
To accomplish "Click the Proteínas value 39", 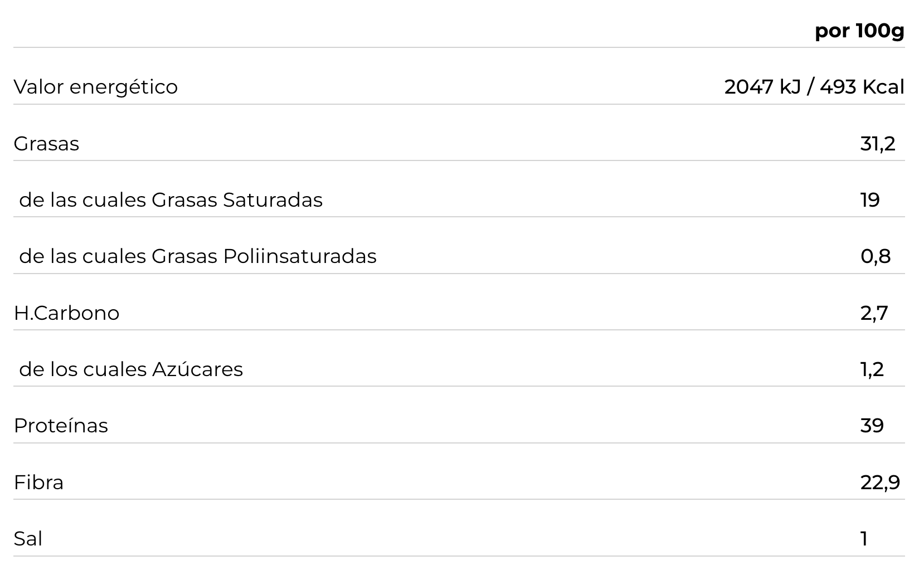I will click(872, 426).
